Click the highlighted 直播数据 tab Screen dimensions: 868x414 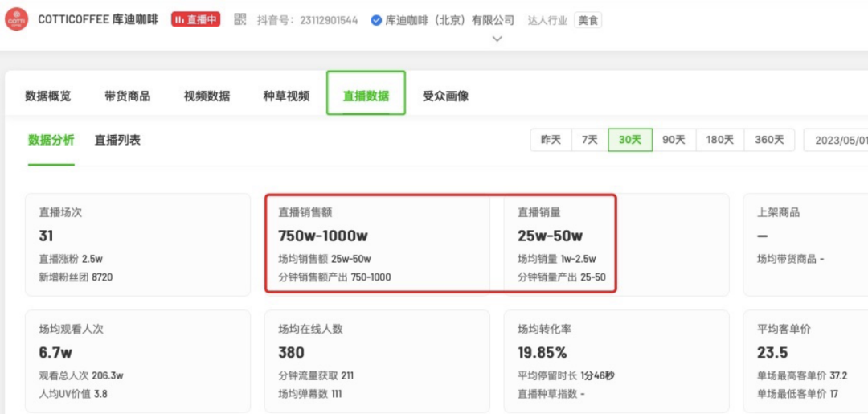click(x=366, y=96)
